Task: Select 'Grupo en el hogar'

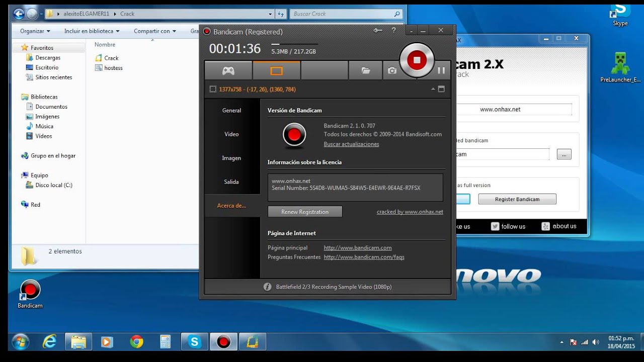Action: point(53,156)
